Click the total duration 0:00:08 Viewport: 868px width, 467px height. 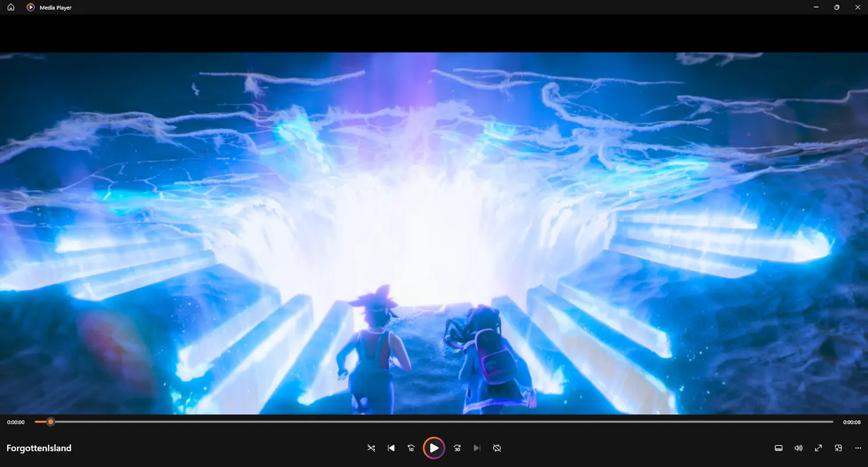pyautogui.click(x=852, y=422)
